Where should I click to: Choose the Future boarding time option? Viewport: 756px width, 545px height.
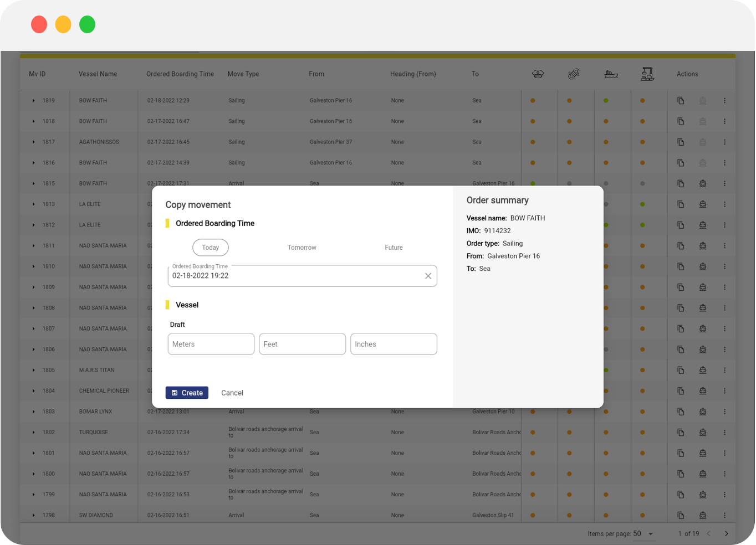[394, 248]
